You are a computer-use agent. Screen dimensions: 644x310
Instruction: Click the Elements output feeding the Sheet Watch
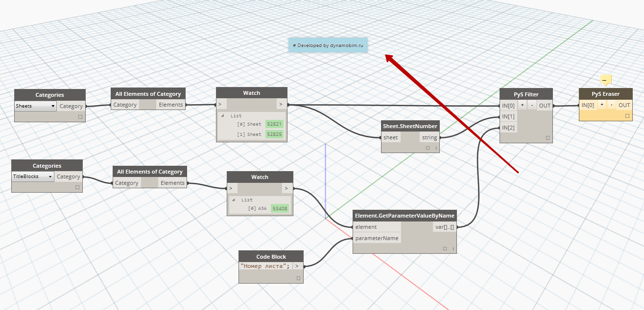[171, 105]
